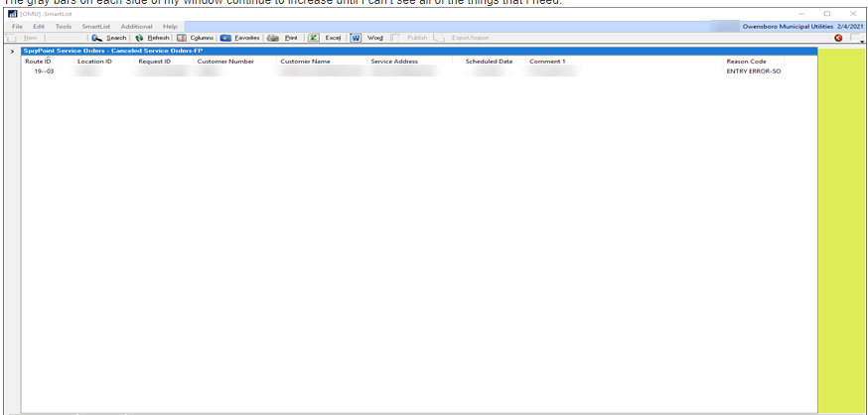Click the Scheduled Date column header

[x=489, y=61]
